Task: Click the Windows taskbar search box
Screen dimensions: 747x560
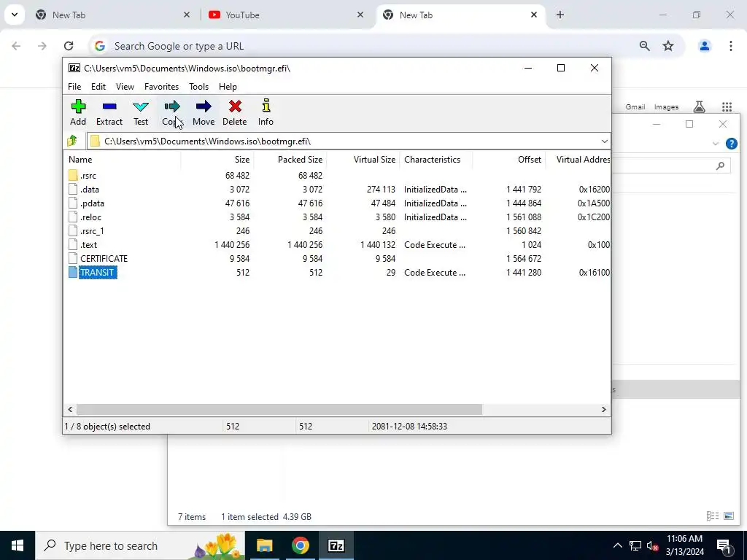Action: tap(140, 545)
